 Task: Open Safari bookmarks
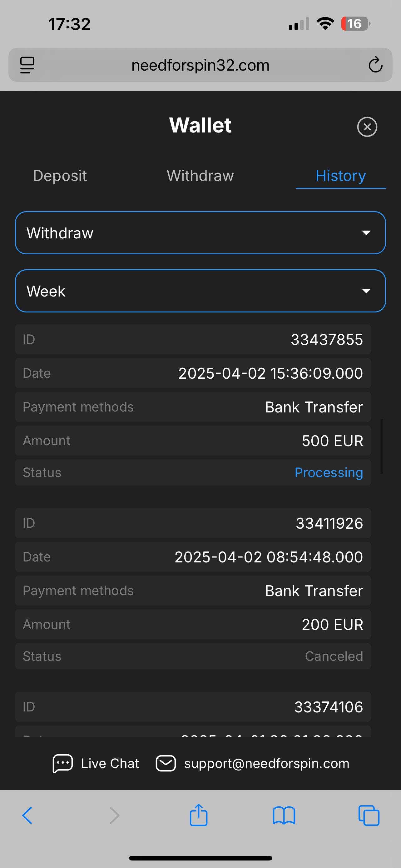pos(284,816)
